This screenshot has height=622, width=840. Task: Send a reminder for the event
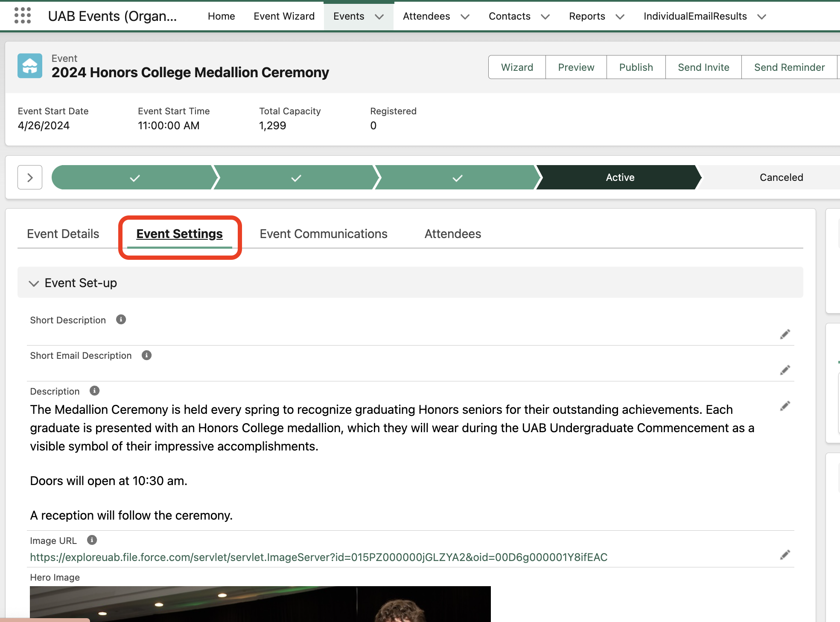(x=789, y=67)
